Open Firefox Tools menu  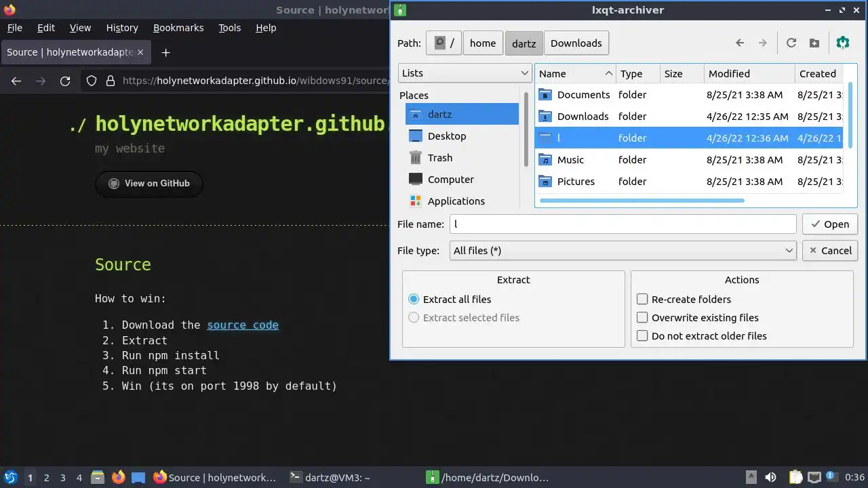229,28
